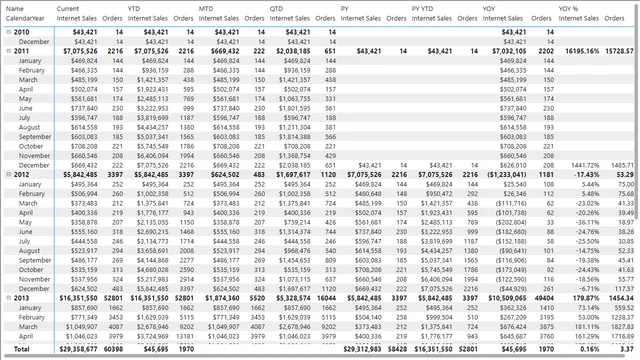
Task: Click the $7,032,105 YOY cell
Action: coord(509,51)
